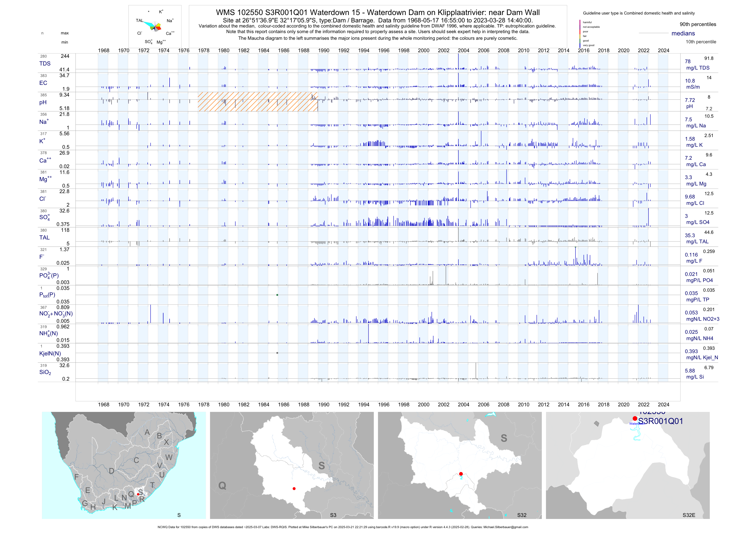Click the 1990 year label on bottom axis

[323, 405]
